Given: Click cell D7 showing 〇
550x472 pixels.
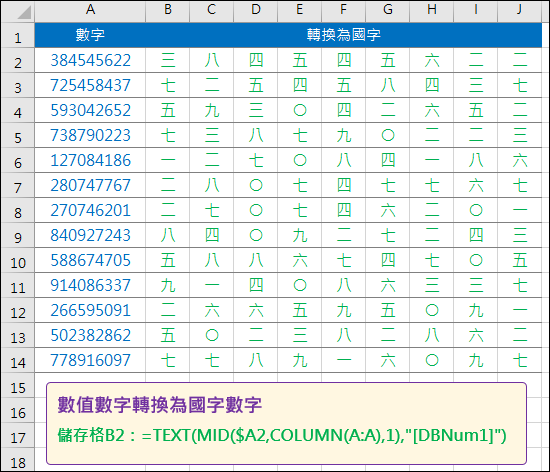Looking at the screenshot, I should [256, 185].
